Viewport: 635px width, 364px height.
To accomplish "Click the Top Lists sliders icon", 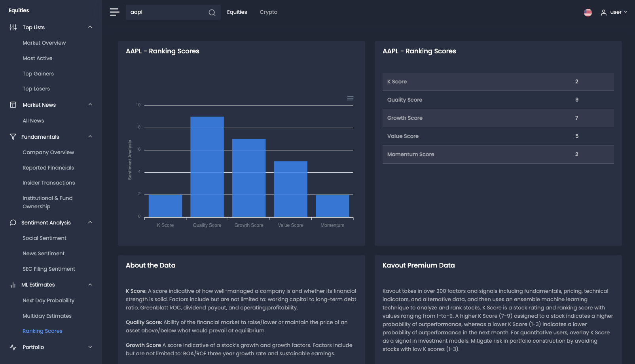I will pyautogui.click(x=13, y=27).
